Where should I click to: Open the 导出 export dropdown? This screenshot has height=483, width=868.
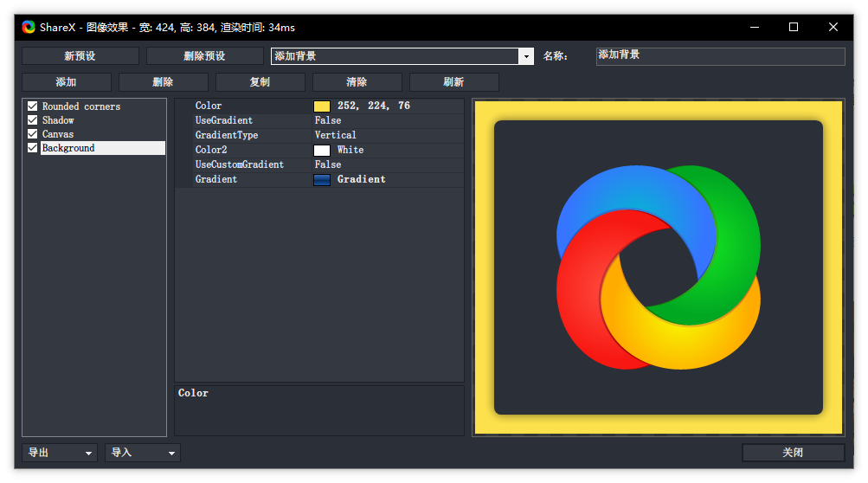pos(60,453)
